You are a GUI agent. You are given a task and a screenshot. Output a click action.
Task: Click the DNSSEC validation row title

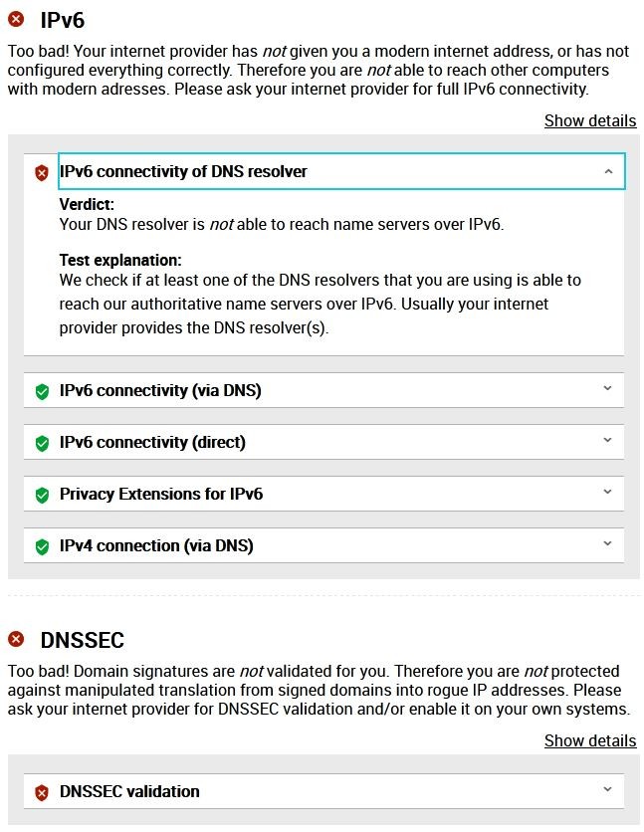coord(129,791)
